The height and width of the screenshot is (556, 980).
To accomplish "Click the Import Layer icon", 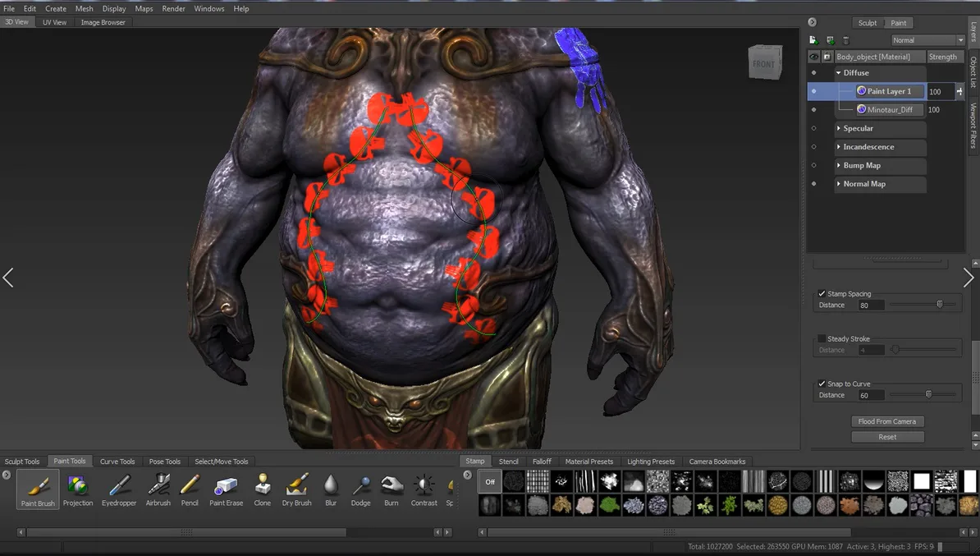I will click(x=830, y=40).
